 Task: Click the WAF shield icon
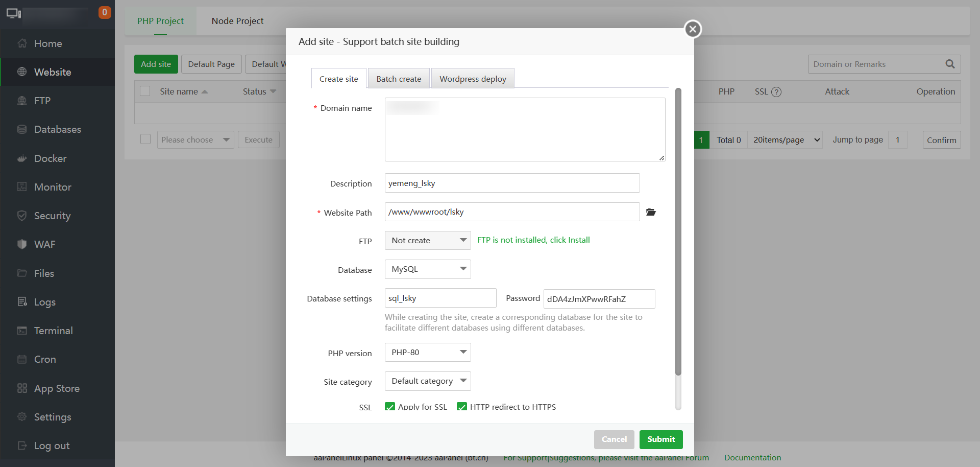point(22,244)
